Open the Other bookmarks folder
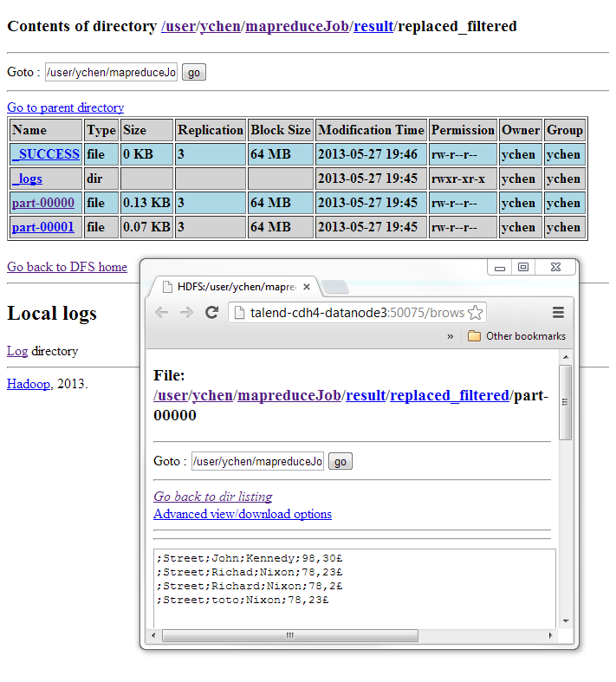Viewport: 616px width, 682px height. 516,336
